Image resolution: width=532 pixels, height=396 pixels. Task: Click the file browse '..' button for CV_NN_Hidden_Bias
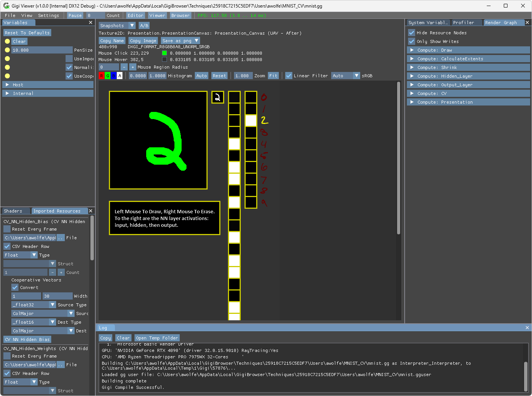(x=60, y=238)
